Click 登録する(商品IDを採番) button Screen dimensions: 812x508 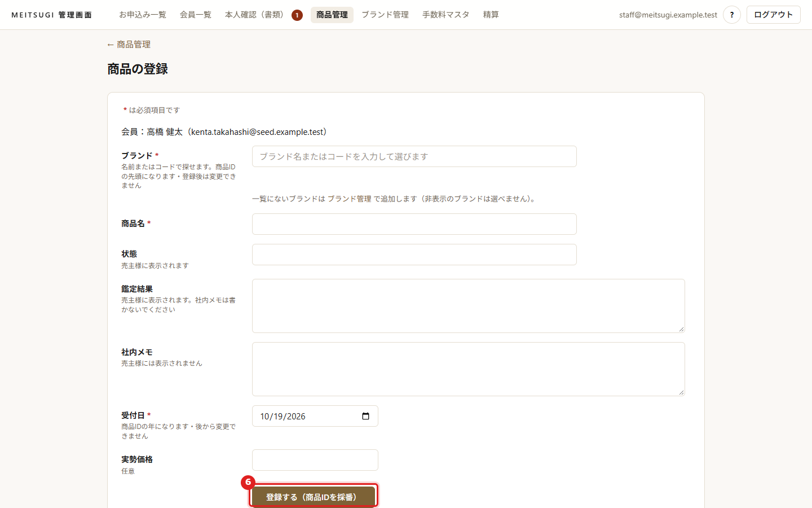click(x=313, y=497)
